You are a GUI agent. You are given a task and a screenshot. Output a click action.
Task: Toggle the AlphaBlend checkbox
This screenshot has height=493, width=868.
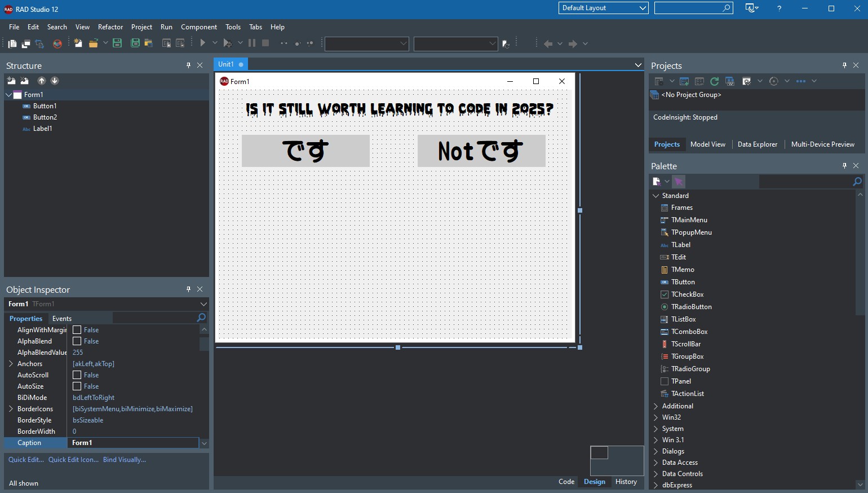pyautogui.click(x=77, y=341)
